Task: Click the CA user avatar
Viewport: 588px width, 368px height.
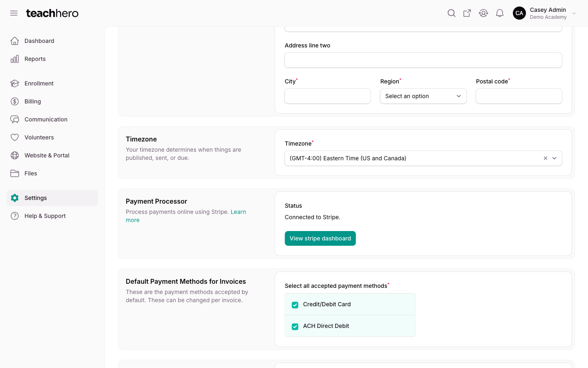Action: pyautogui.click(x=519, y=13)
